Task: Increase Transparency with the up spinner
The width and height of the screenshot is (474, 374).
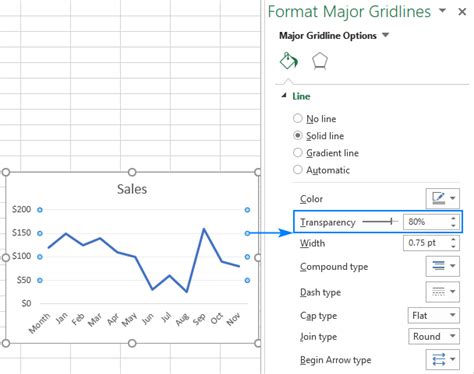Action: [453, 218]
